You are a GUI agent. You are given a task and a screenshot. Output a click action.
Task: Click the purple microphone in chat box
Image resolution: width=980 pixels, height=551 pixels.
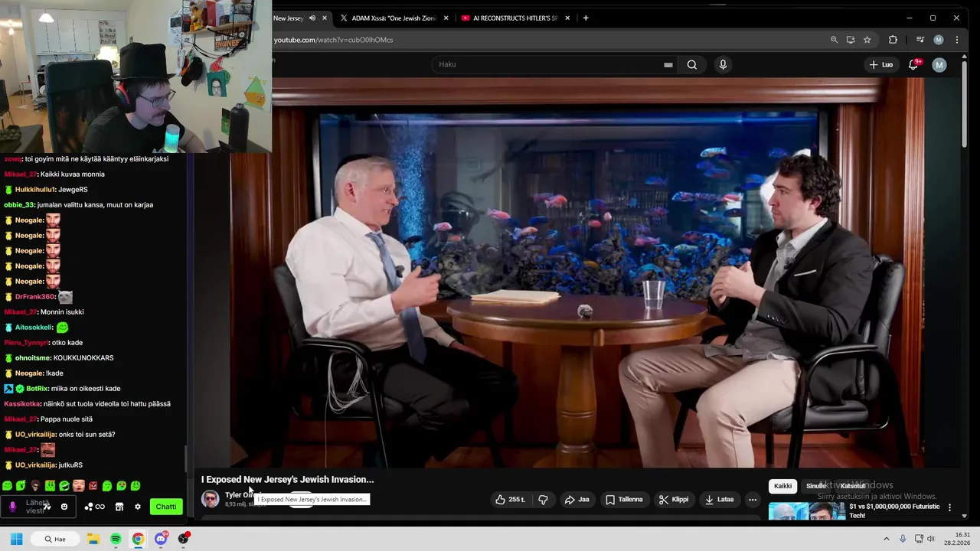[12, 507]
